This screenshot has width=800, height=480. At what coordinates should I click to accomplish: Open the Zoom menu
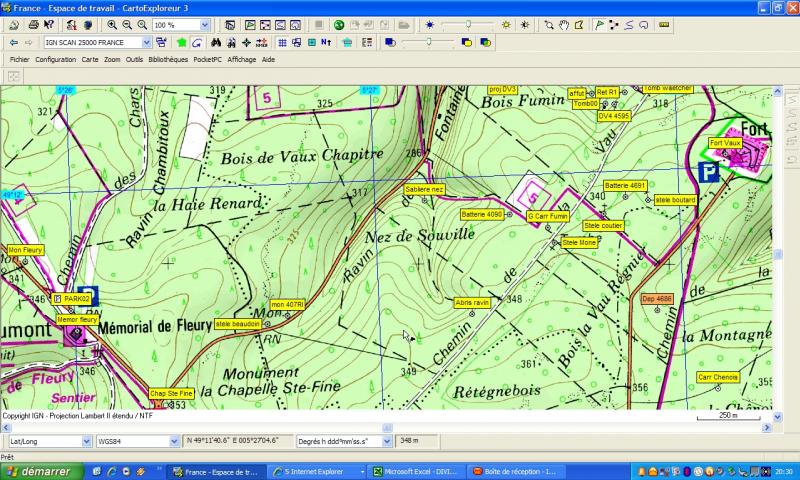coord(112,60)
